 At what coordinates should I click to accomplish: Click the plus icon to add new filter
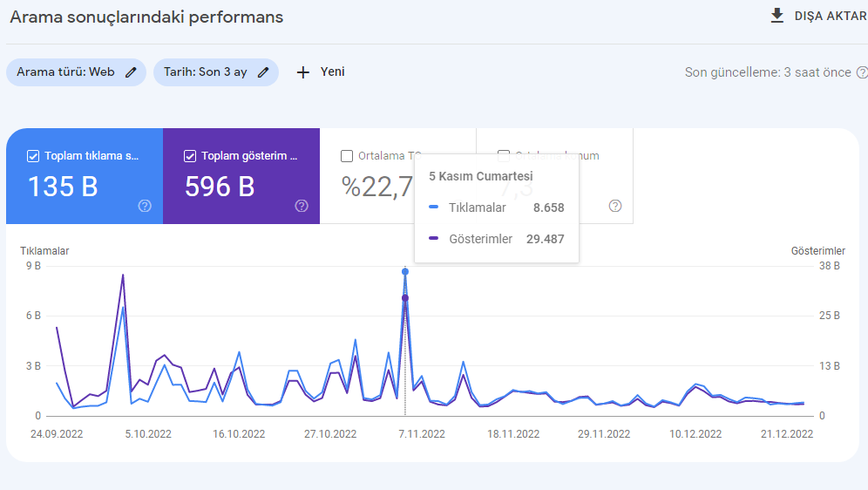point(302,72)
